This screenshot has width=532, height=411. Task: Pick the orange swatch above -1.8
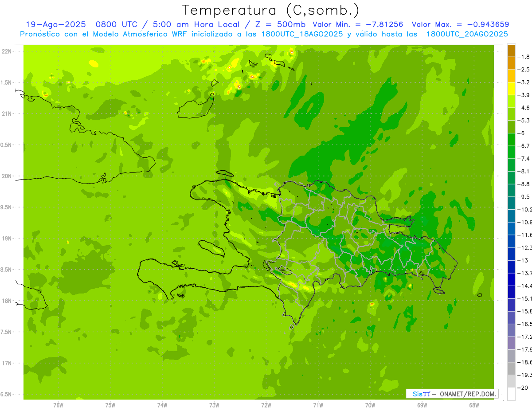(511, 51)
